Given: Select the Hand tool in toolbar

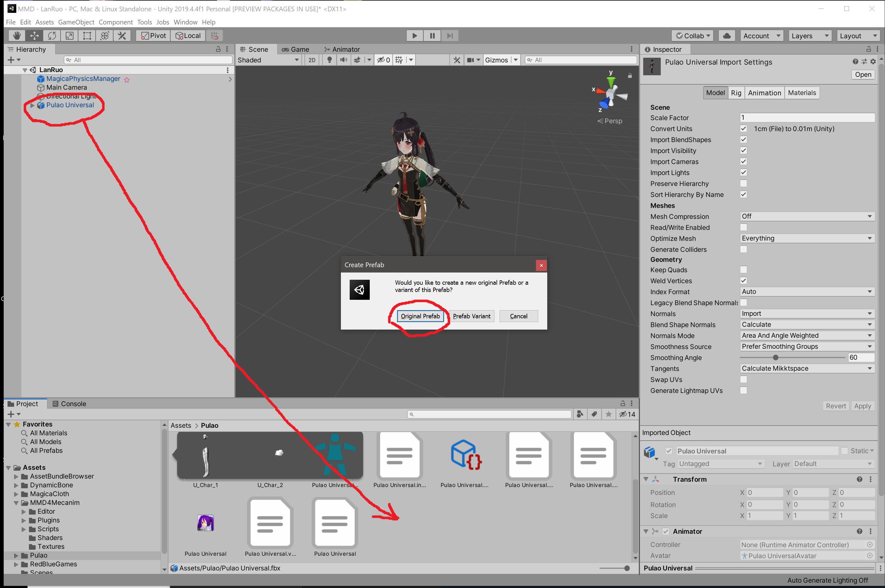Looking at the screenshot, I should [x=17, y=36].
